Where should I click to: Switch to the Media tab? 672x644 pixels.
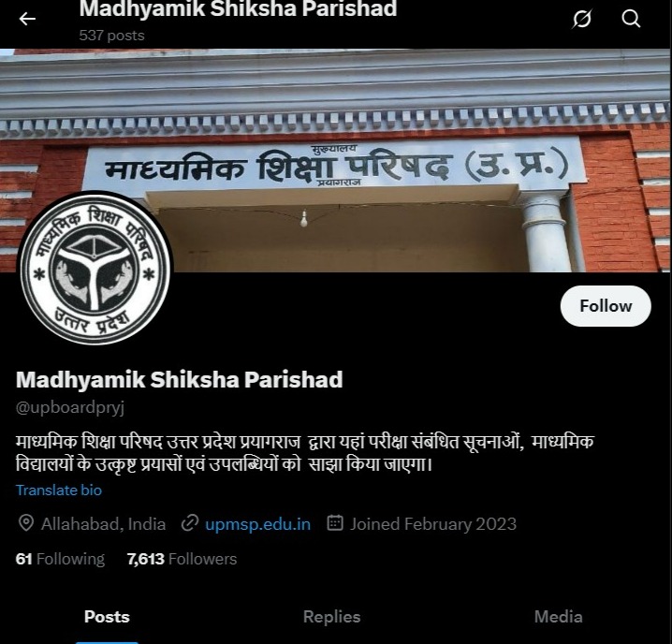[x=559, y=617]
